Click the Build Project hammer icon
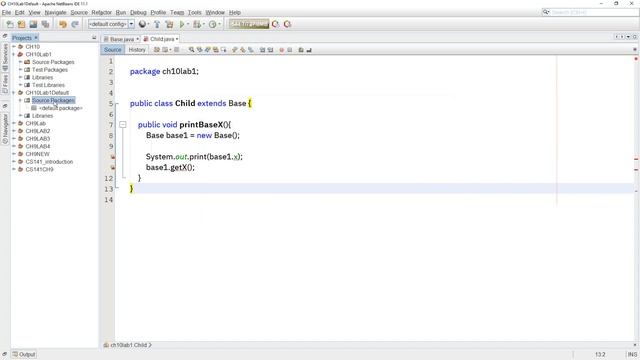Screen dimensions: 640x360 tap(157, 24)
